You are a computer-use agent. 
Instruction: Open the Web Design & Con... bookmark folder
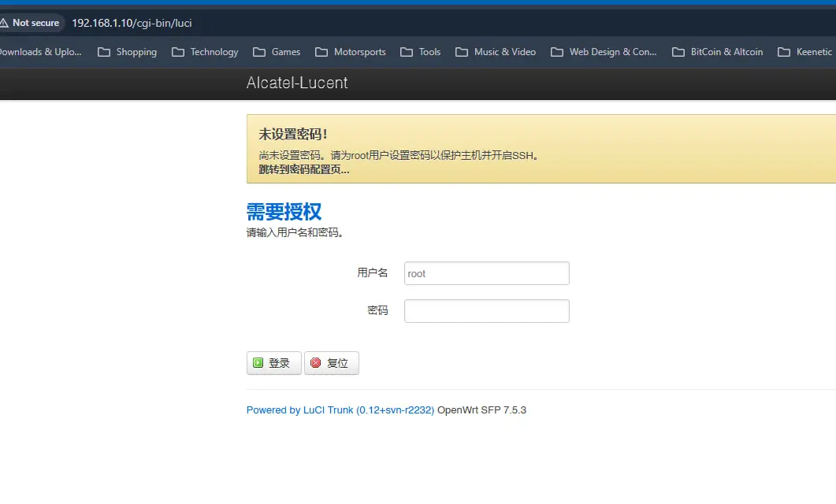click(x=604, y=52)
